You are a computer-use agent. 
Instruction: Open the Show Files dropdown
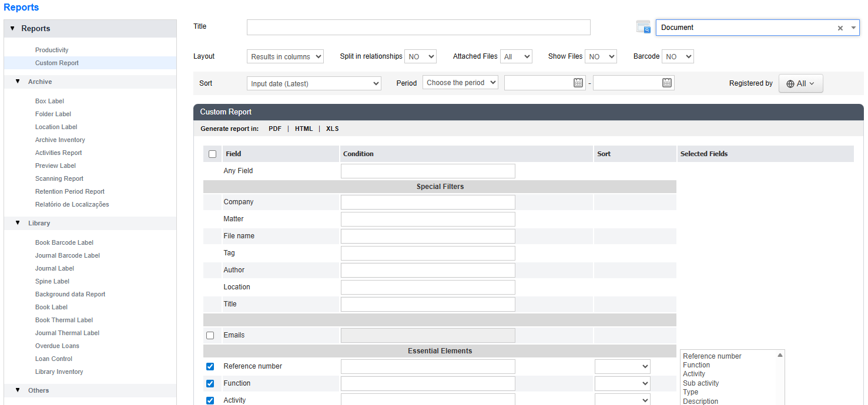click(601, 56)
